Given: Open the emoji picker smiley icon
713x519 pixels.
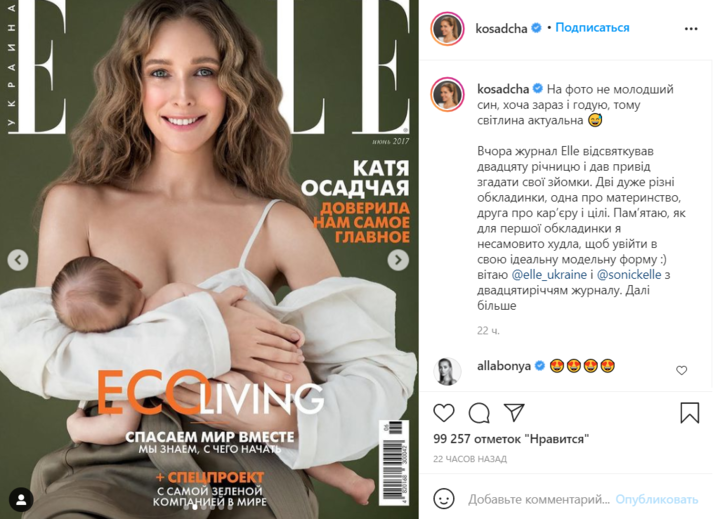Looking at the screenshot, I should pyautogui.click(x=444, y=499).
